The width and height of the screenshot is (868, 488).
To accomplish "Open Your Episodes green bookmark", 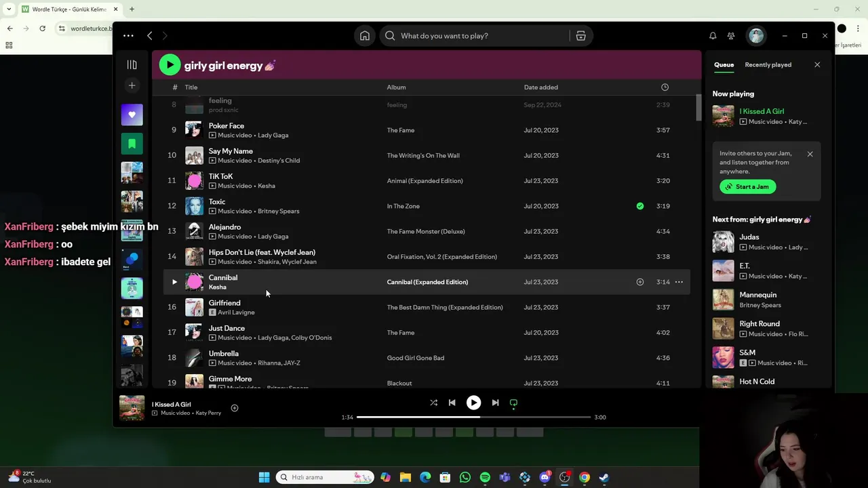I will tap(132, 144).
